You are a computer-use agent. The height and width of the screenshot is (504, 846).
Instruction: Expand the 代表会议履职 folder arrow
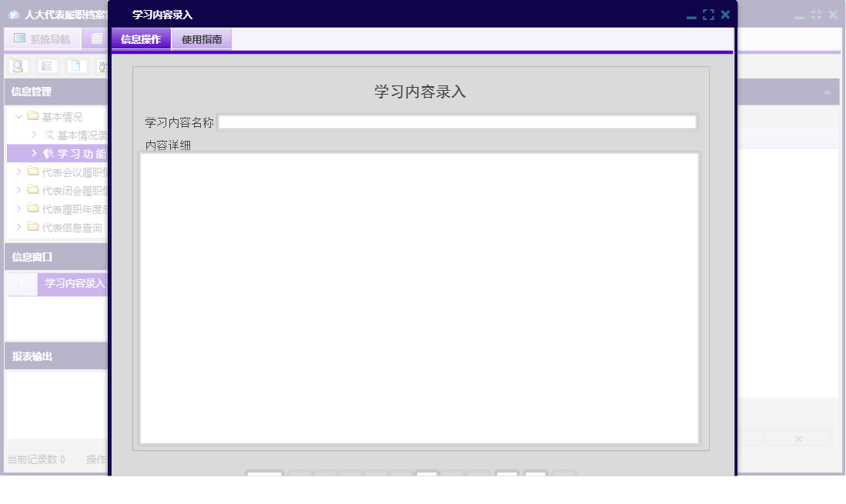point(18,172)
